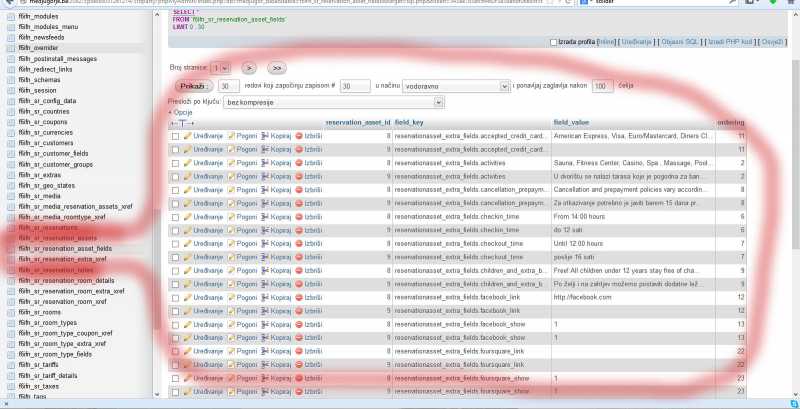Click table icon next to f6lfn_session
The image size is (800, 409).
click(8, 90)
